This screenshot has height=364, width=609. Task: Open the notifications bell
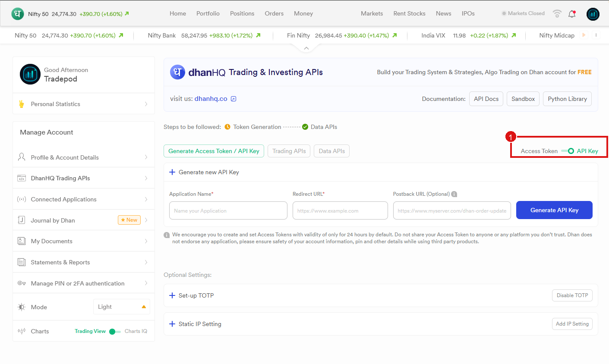572,14
